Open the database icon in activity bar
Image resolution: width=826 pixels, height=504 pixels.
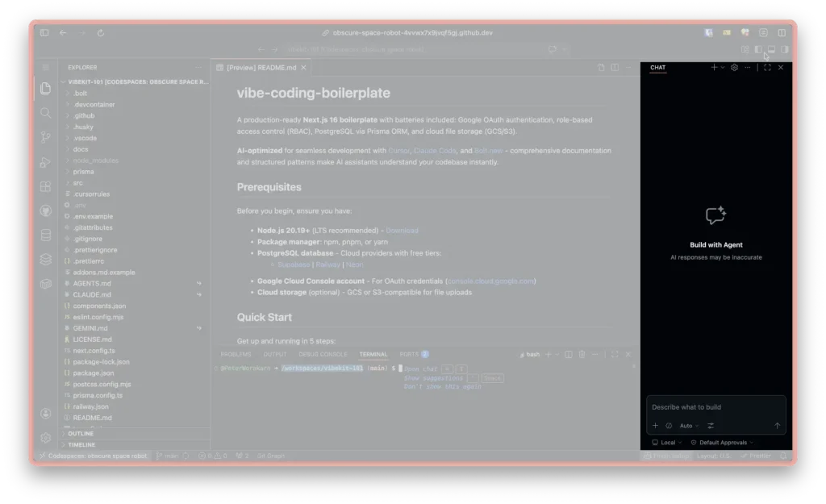tap(46, 235)
